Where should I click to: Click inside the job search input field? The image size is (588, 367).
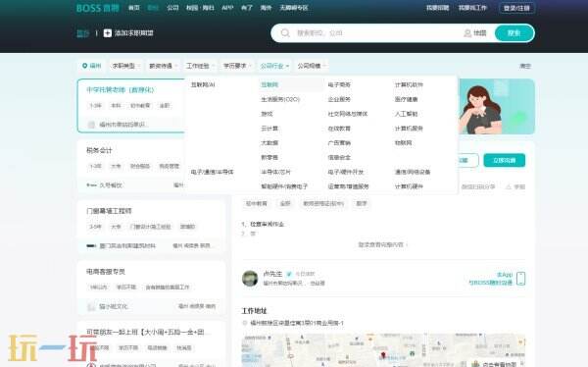pos(375,33)
